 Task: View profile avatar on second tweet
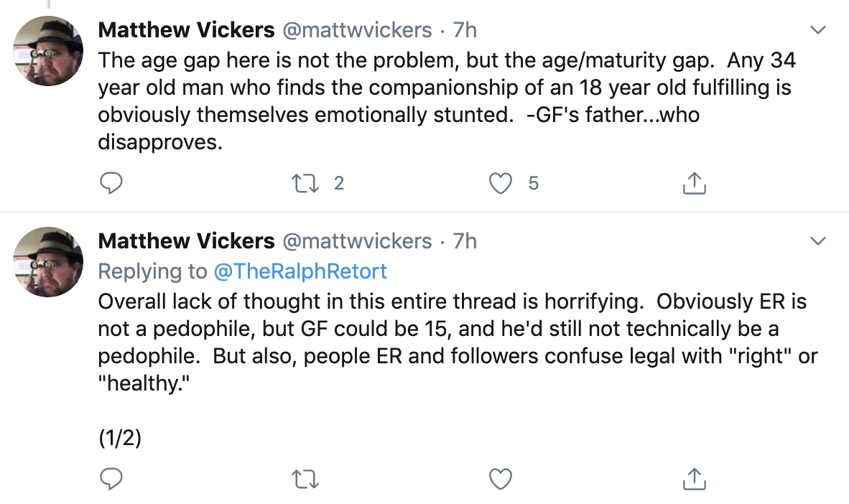click(x=48, y=262)
